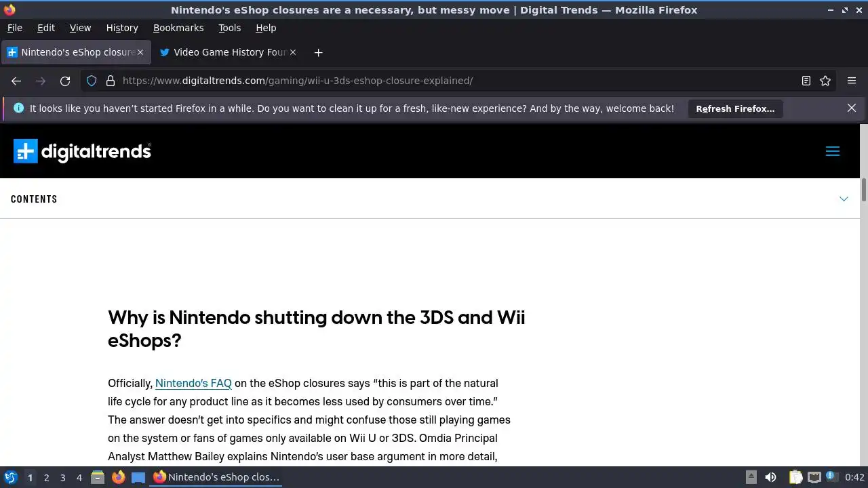Open the Edit menu
This screenshot has height=488, width=868.
pyautogui.click(x=46, y=28)
